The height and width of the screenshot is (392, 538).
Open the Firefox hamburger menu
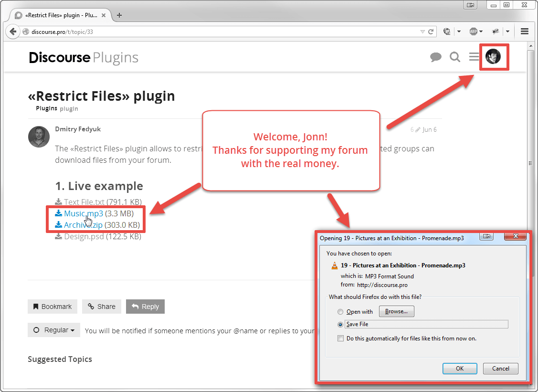coord(524,32)
